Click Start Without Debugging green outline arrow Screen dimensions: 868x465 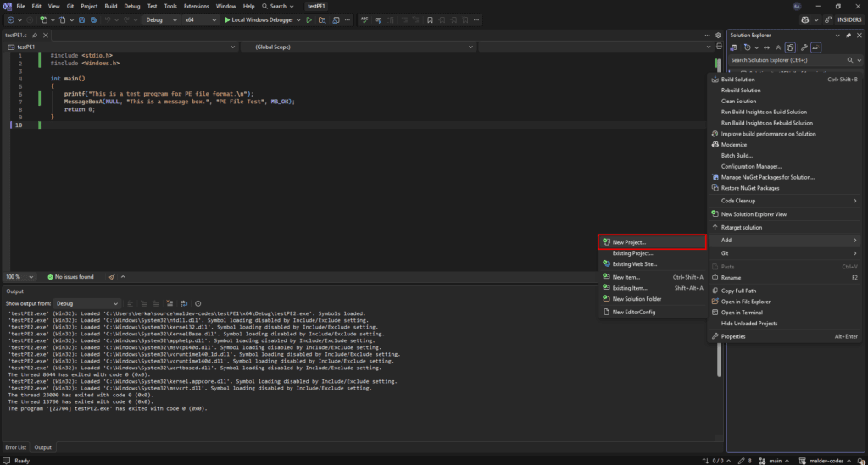tap(309, 19)
